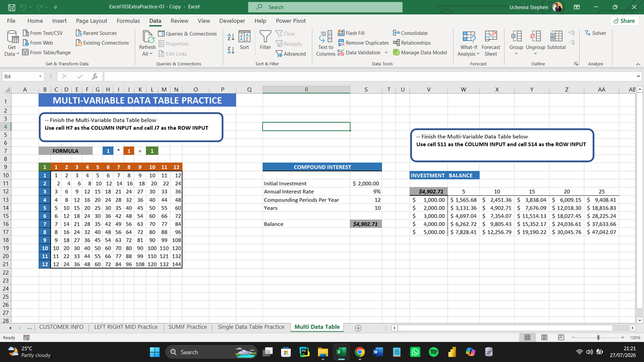Switch to the Home tab
The image size is (644, 362).
tap(35, 20)
